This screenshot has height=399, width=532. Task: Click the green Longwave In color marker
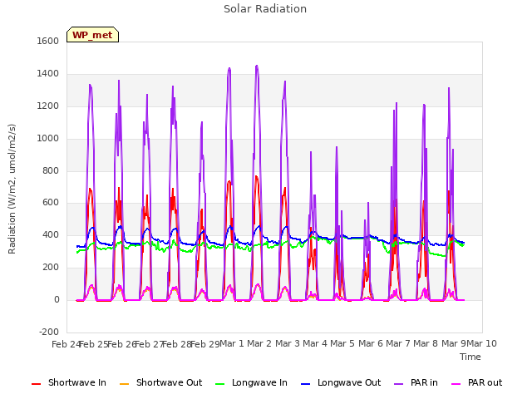point(219,384)
